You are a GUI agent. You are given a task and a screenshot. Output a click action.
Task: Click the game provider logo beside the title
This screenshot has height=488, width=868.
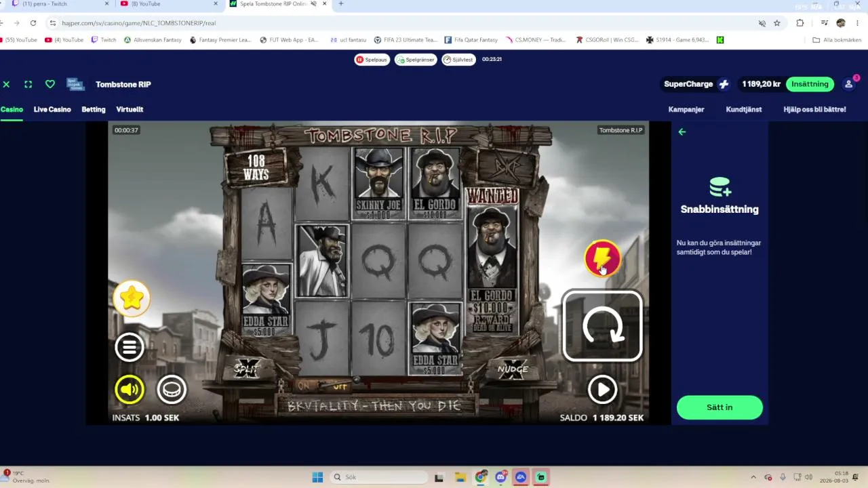(x=75, y=84)
